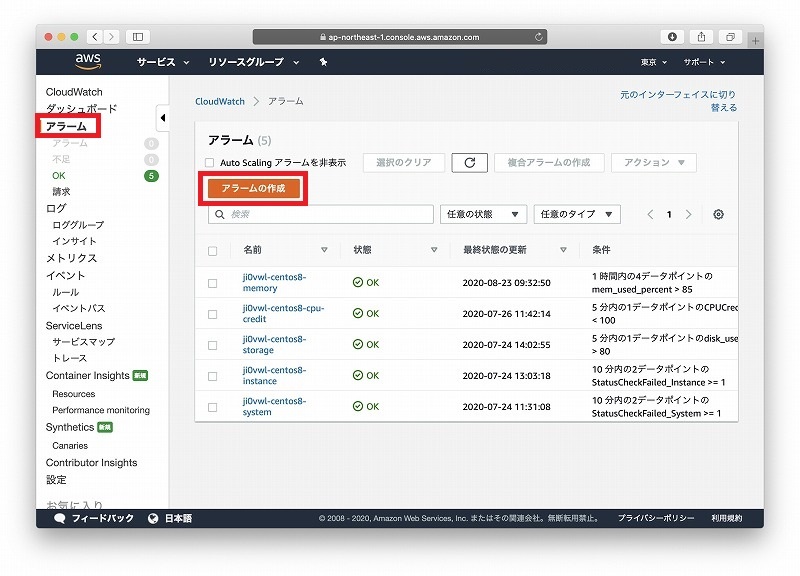
Task: Open a new tab with plus icon
Action: 755,40
